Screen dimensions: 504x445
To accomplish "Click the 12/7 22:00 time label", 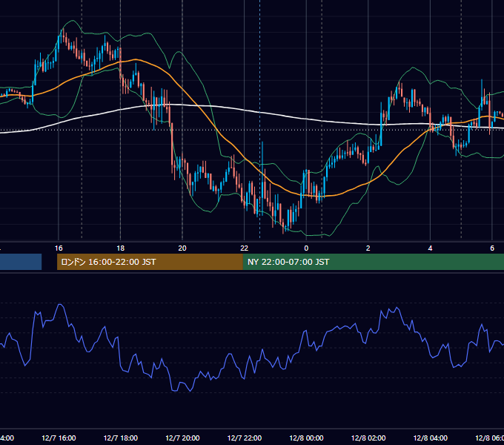I will tap(245, 438).
